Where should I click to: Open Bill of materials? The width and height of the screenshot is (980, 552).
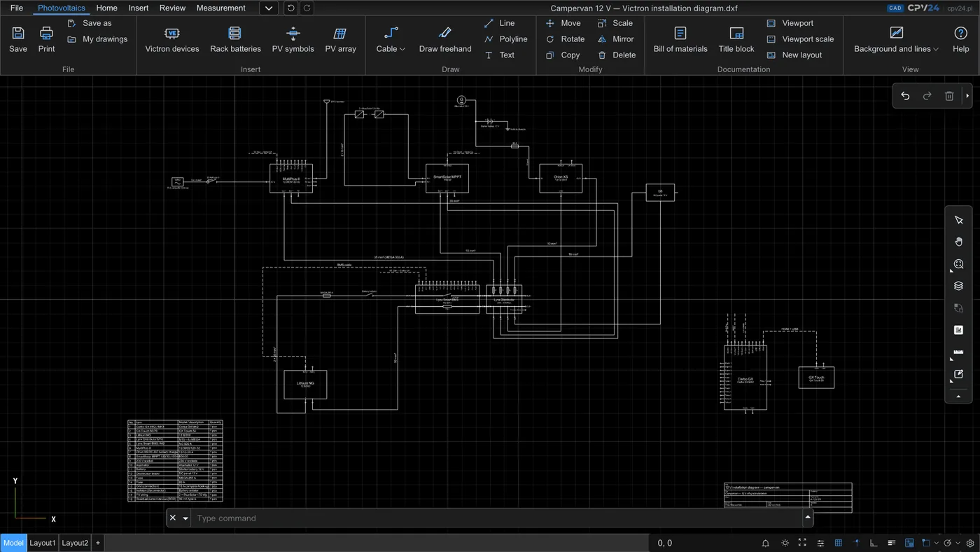tap(680, 40)
